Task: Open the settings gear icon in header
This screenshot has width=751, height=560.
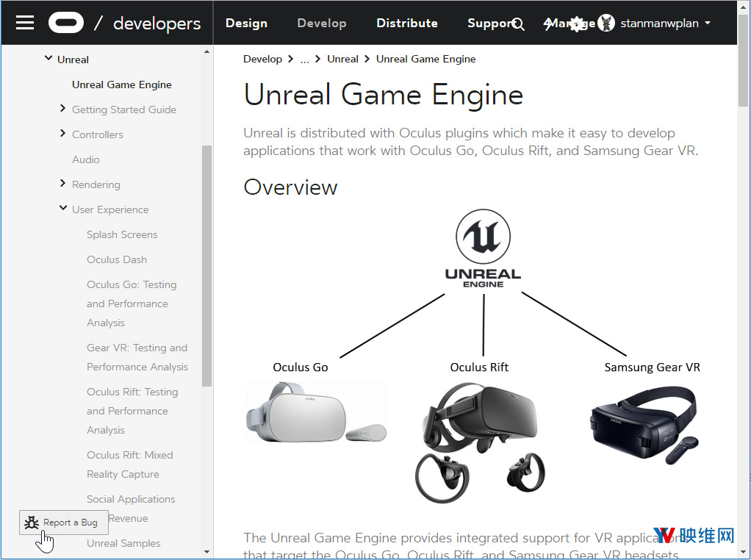Action: (577, 24)
